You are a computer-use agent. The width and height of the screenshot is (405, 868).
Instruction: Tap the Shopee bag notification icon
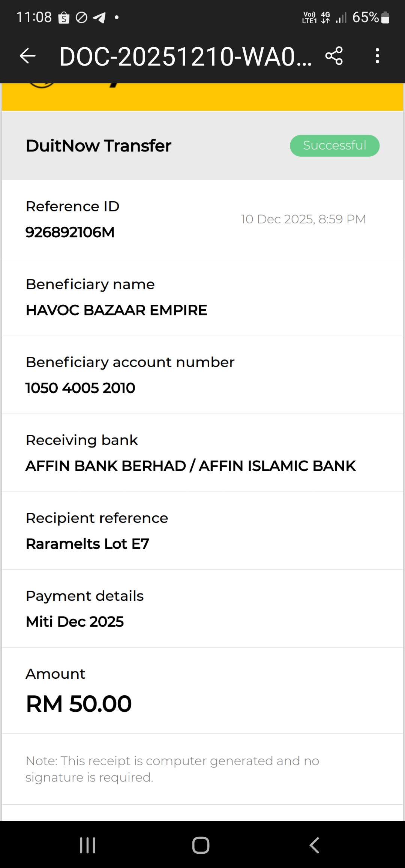[x=64, y=18]
